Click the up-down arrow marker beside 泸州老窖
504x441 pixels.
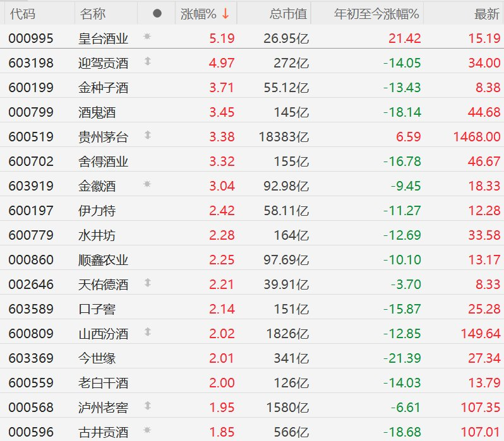[x=148, y=406]
